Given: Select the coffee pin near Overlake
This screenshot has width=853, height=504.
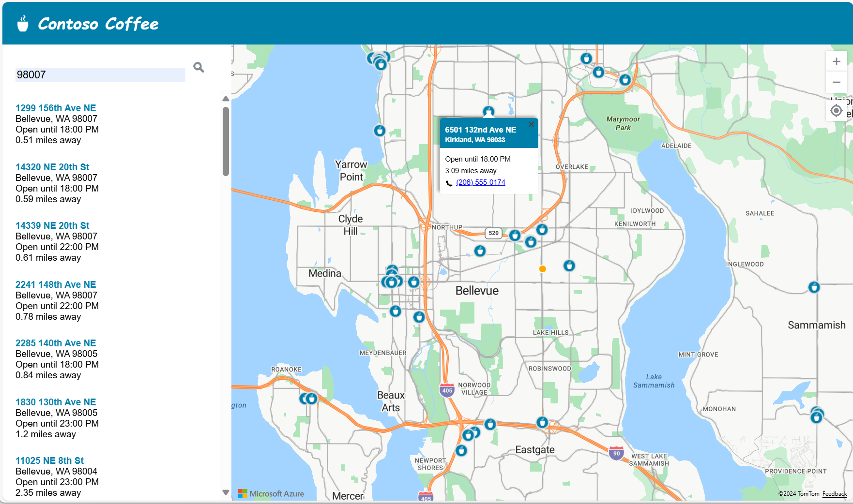Looking at the screenshot, I should tap(541, 230).
